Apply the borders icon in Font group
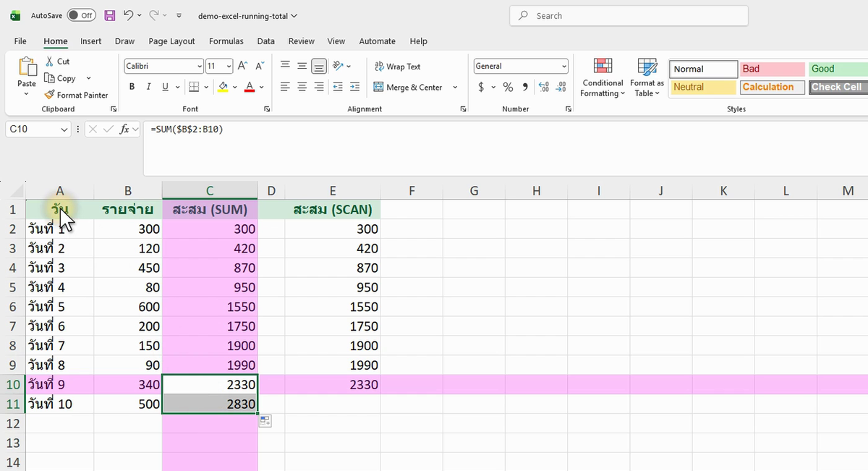 193,87
